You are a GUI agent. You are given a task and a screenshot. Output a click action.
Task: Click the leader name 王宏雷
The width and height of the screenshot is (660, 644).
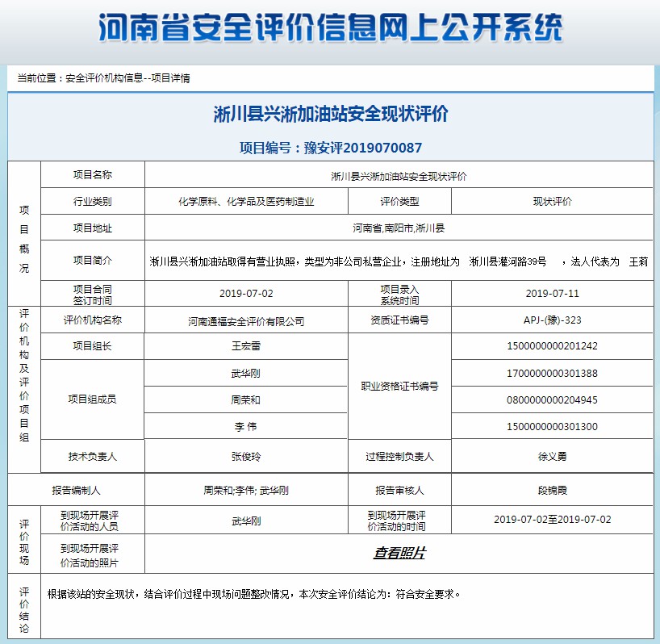(246, 346)
